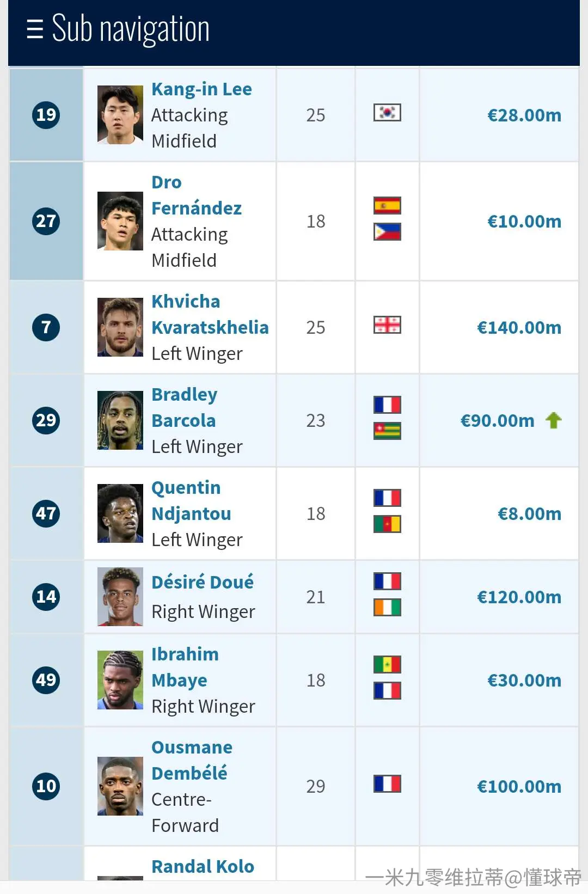
Task: Open Ousmane Dembélé's player page
Action: pos(192,760)
